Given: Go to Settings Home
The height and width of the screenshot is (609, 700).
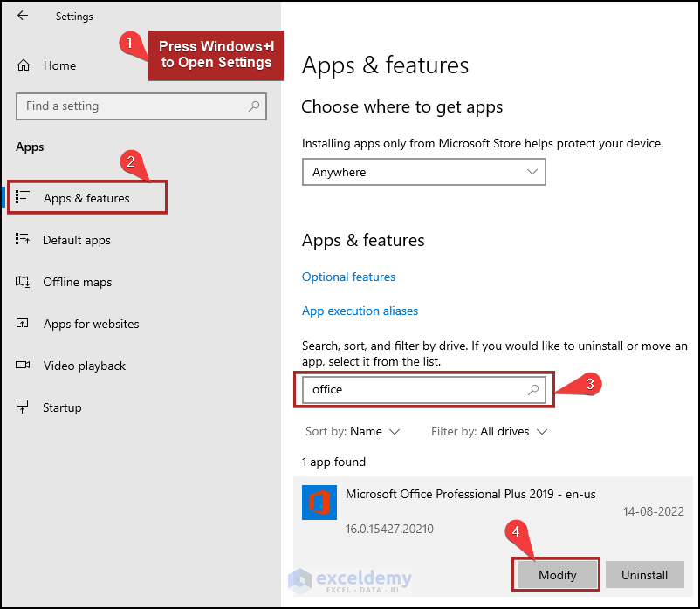Looking at the screenshot, I should [59, 65].
